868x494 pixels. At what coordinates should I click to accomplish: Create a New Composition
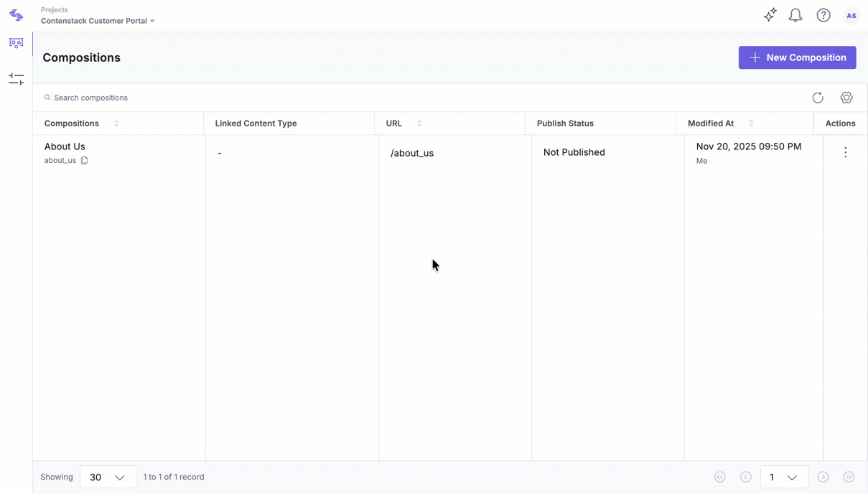tap(797, 57)
